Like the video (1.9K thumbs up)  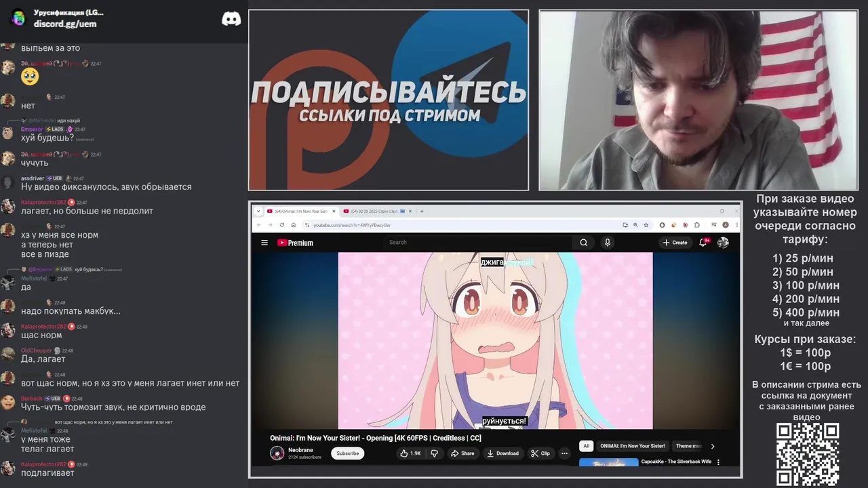410,453
